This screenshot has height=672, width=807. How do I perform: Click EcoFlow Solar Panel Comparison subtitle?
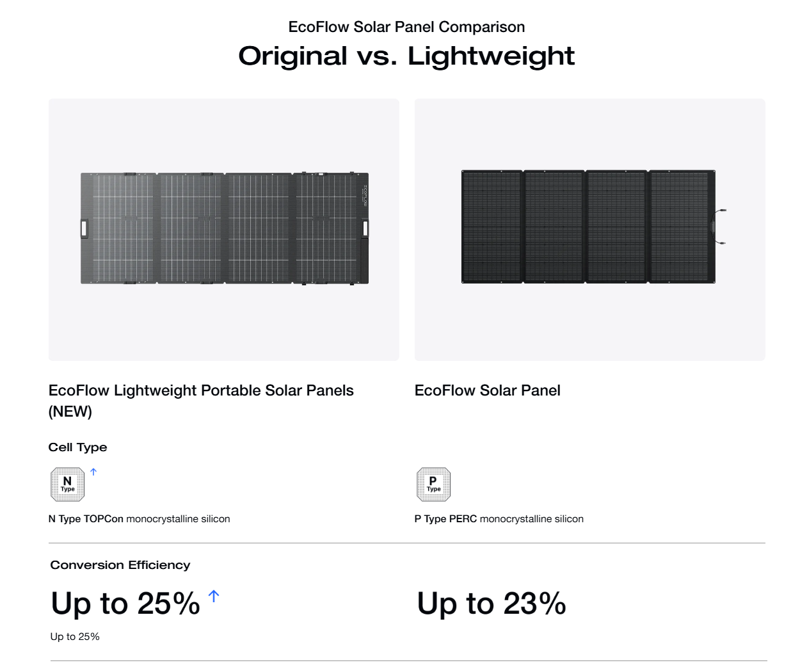point(406,27)
